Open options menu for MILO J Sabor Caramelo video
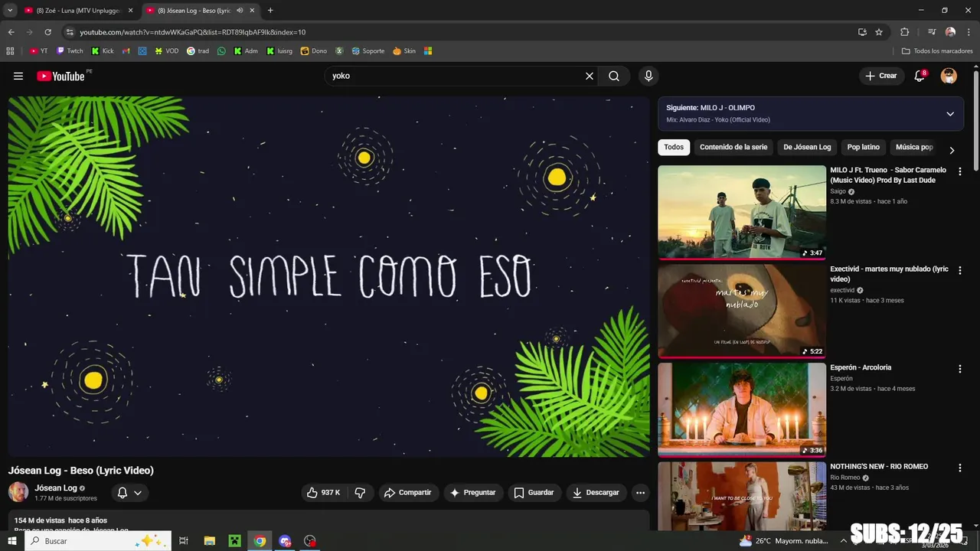980x551 pixels. tap(960, 171)
